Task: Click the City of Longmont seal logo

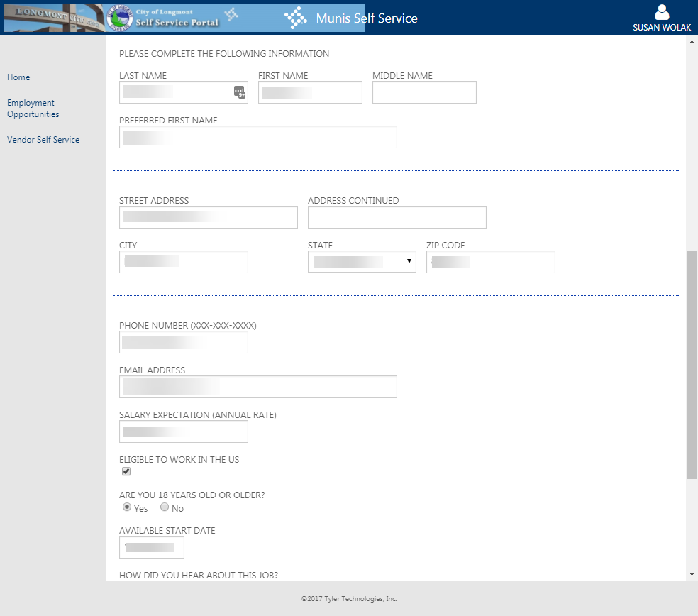Action: point(119,18)
